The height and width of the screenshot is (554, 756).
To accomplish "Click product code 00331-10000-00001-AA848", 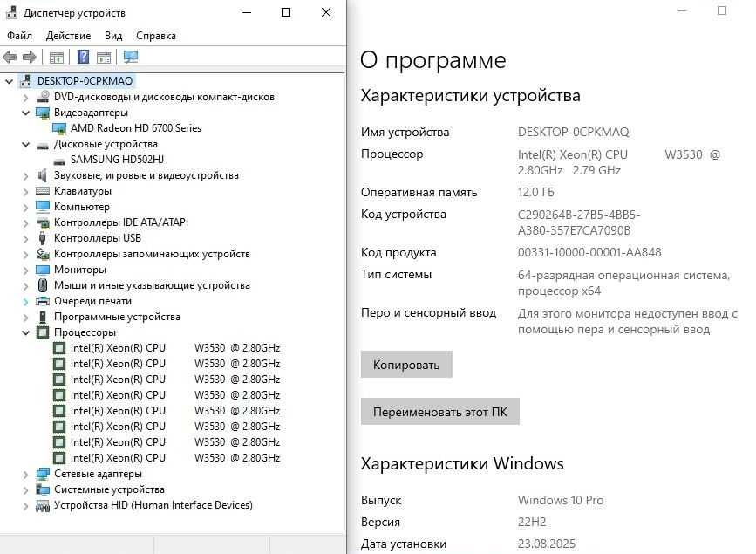I will coord(589,252).
